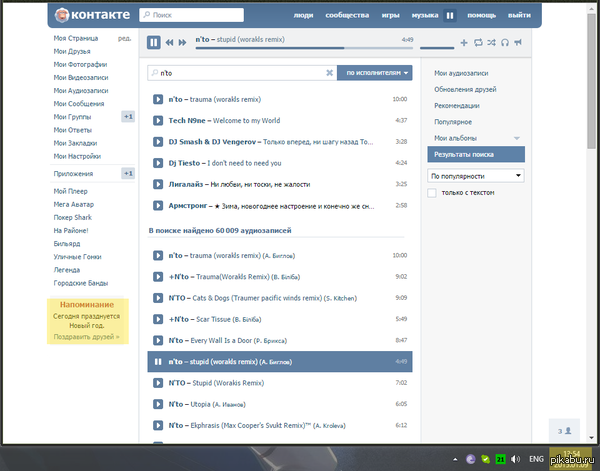Screen dimensions: 600x471
Task: Pause the highlighted n'to – stupid track in the list
Action: (x=158, y=361)
